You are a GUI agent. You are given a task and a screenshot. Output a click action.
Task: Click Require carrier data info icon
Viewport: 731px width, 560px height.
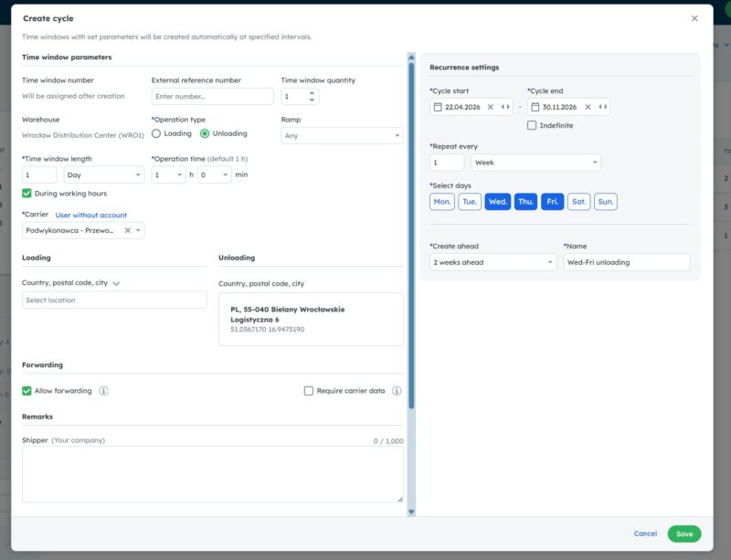pyautogui.click(x=397, y=391)
